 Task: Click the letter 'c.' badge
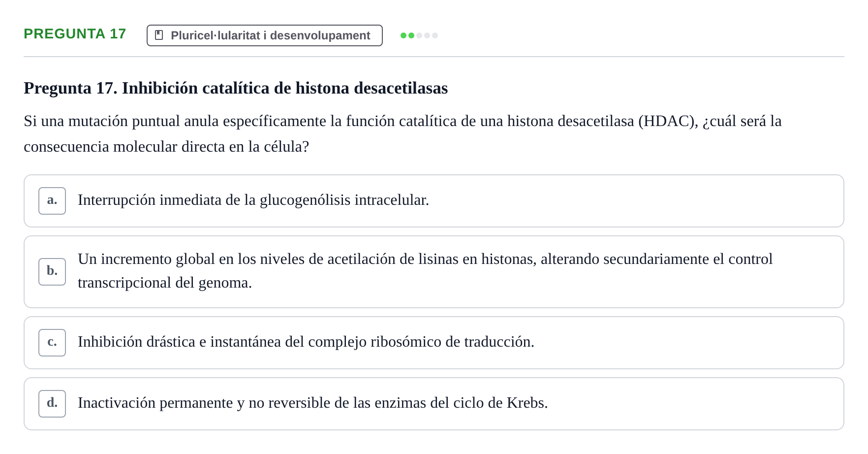coord(52,343)
